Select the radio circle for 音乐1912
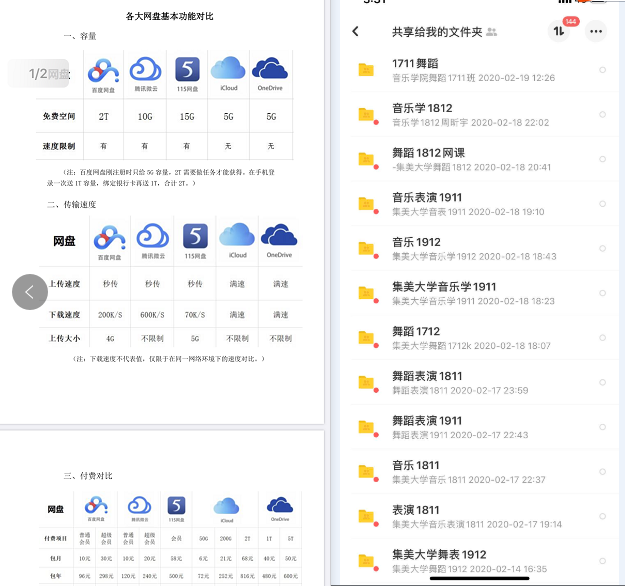This screenshot has width=625, height=586. [x=602, y=249]
